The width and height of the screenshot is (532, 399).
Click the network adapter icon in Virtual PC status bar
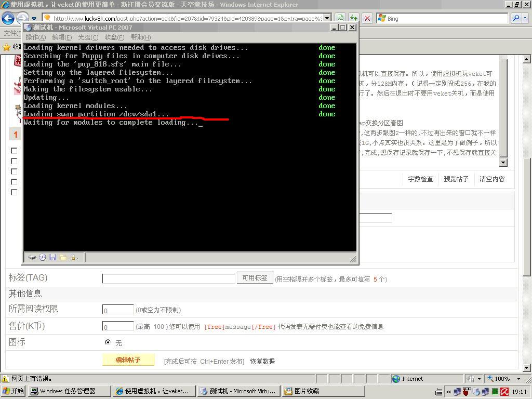pos(74,258)
